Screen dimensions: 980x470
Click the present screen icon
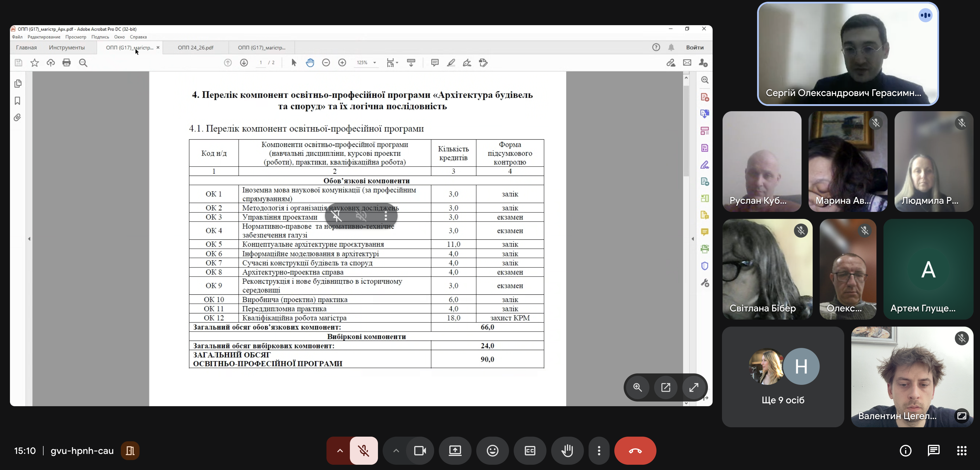[455, 451]
